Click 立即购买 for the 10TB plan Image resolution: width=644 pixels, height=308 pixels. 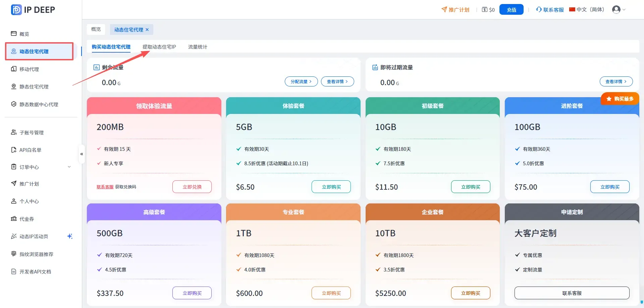tap(471, 293)
